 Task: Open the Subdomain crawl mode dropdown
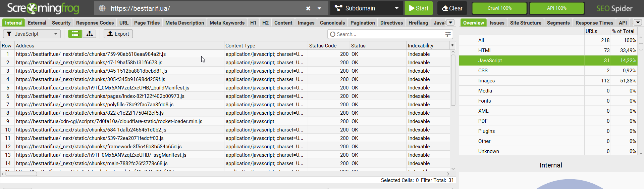pos(366,8)
